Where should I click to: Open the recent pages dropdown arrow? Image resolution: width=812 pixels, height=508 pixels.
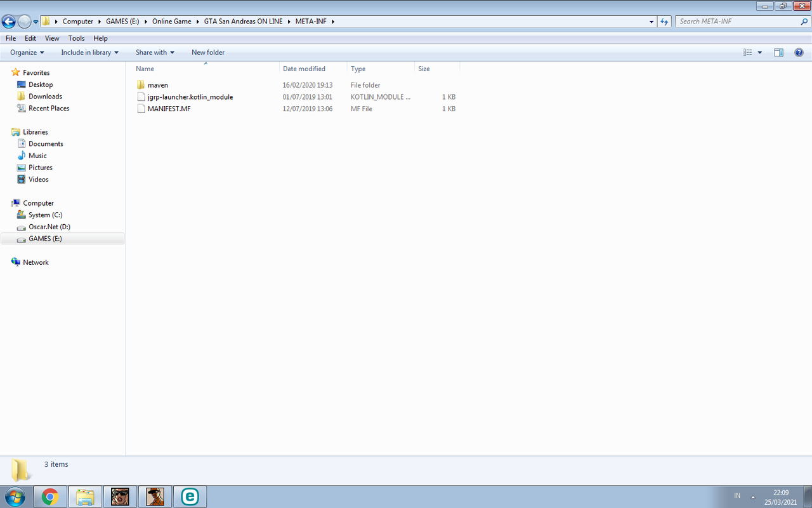pyautogui.click(x=36, y=22)
